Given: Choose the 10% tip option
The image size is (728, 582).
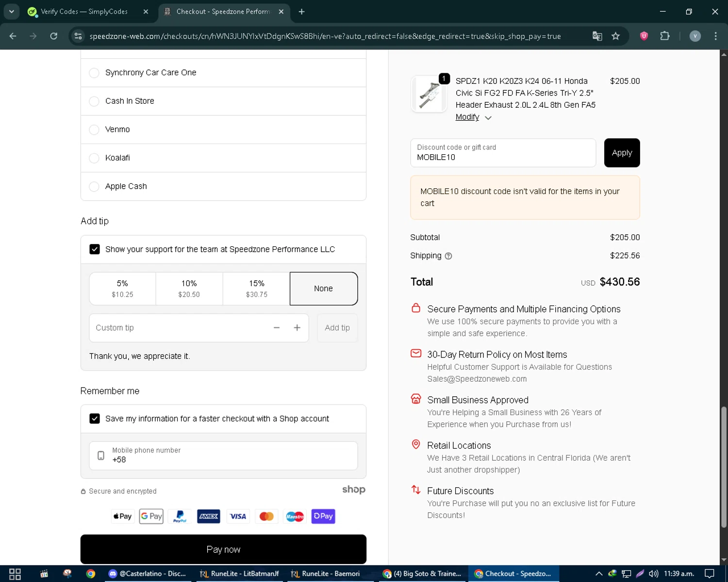Looking at the screenshot, I should (x=189, y=289).
